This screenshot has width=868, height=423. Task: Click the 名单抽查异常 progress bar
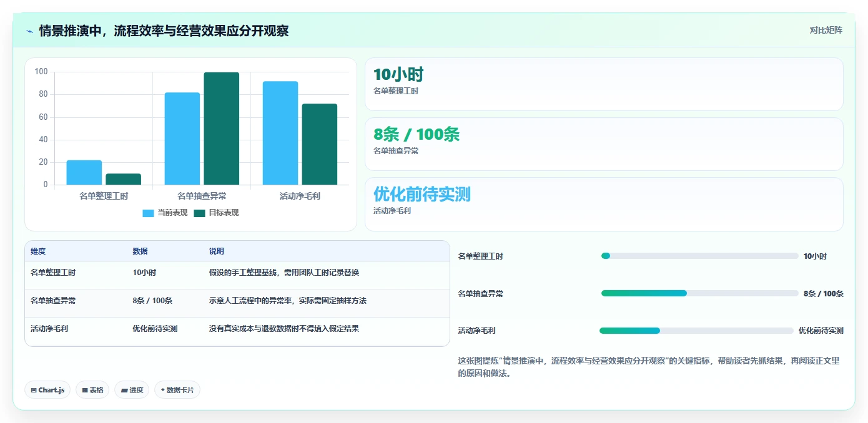click(699, 293)
